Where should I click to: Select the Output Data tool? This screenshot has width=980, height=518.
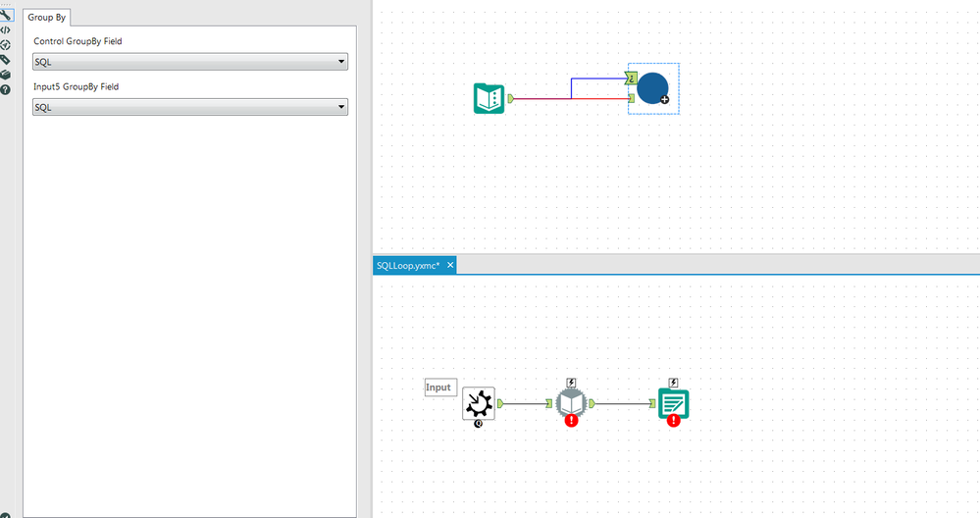click(674, 403)
